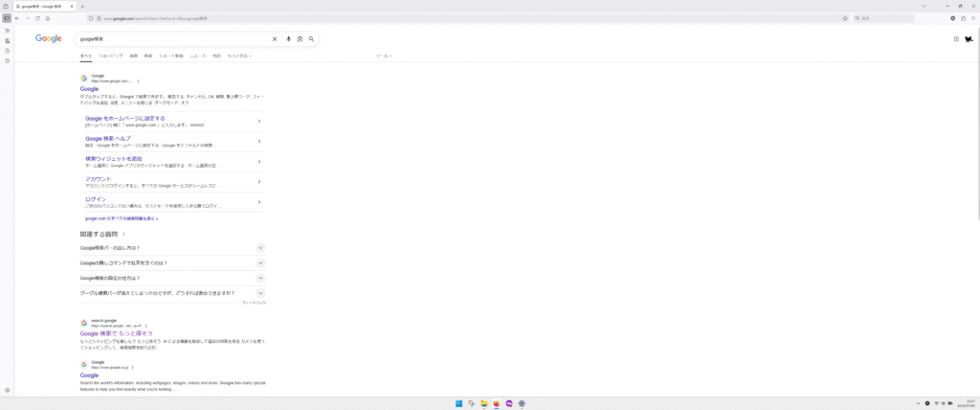Focus the Google search input field
This screenshot has height=410, width=980.
click(174, 39)
